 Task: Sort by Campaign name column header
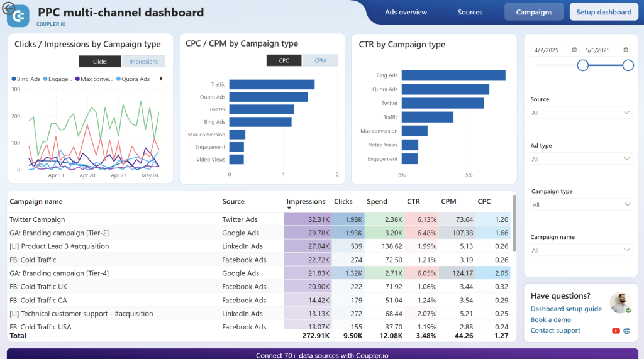[x=36, y=201]
